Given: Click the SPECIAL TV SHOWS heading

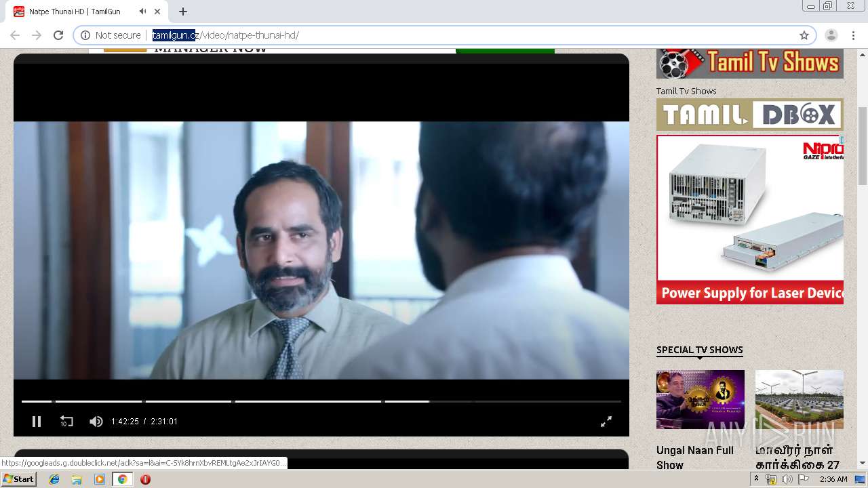Looking at the screenshot, I should [700, 350].
